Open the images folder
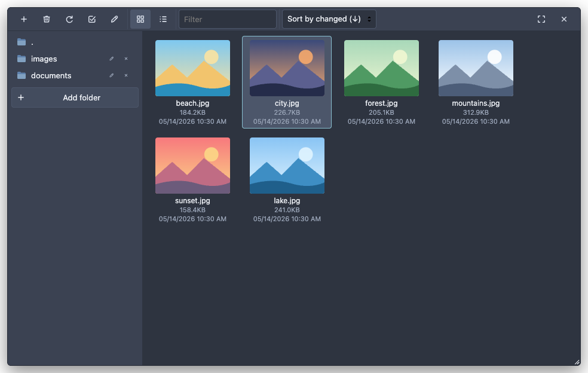Viewport: 588px width, 373px height. (x=75, y=59)
